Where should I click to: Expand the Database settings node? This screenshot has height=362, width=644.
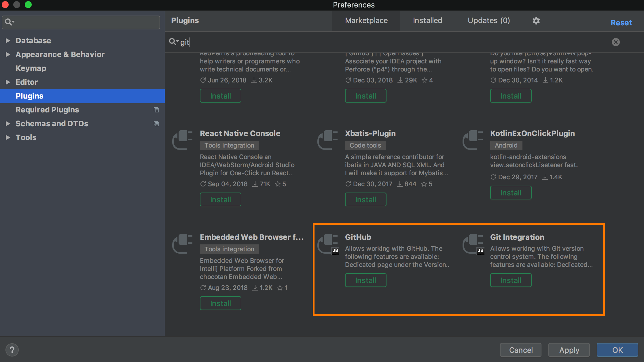pyautogui.click(x=8, y=41)
